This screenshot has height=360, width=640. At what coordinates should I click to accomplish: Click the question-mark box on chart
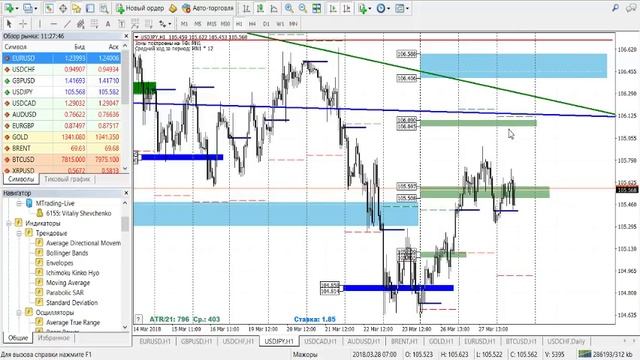(x=139, y=319)
